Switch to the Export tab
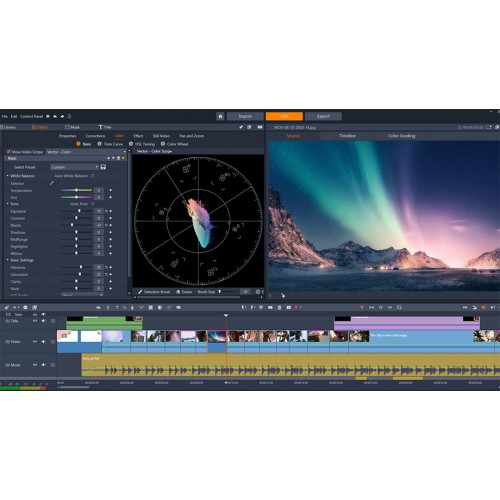Viewport: 500px width, 500px height. (x=323, y=116)
